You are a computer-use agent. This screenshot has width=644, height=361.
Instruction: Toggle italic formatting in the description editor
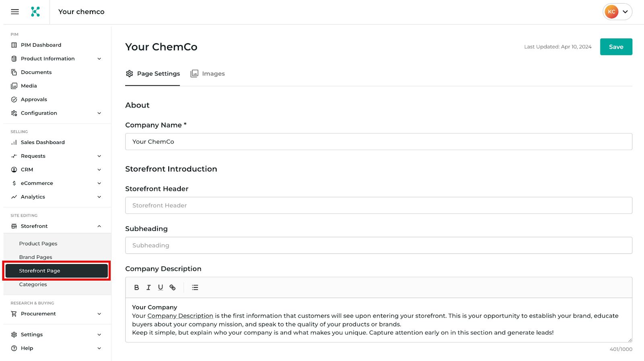[x=149, y=287]
